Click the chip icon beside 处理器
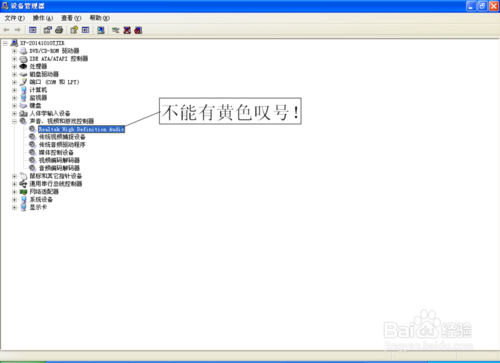 pyautogui.click(x=23, y=66)
